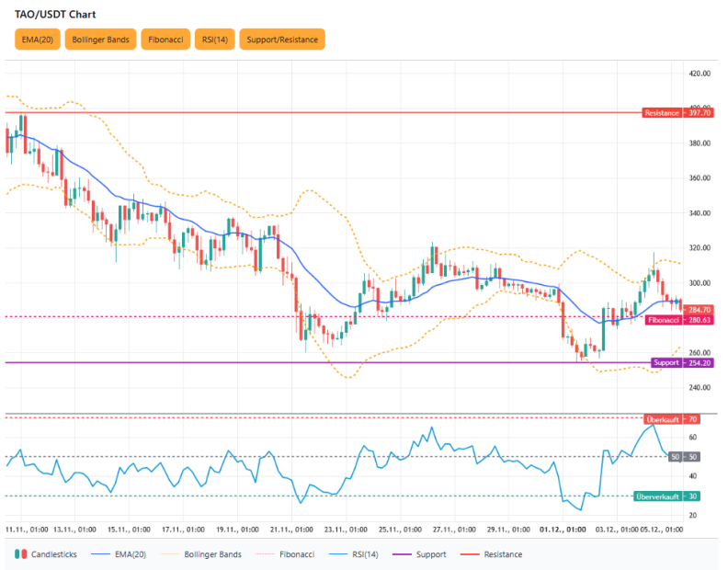The height and width of the screenshot is (570, 728).
Task: Click the Candlesticks legend icon
Action: tap(20, 554)
